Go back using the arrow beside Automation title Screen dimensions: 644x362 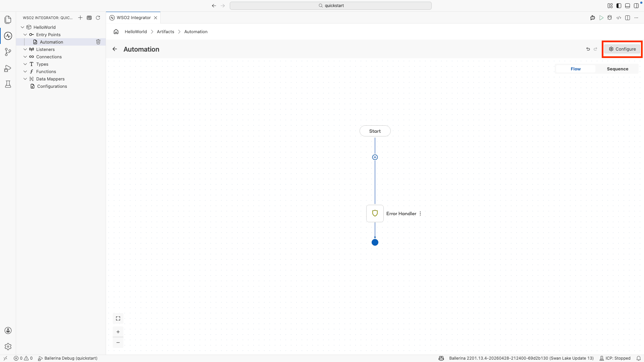[x=115, y=49]
